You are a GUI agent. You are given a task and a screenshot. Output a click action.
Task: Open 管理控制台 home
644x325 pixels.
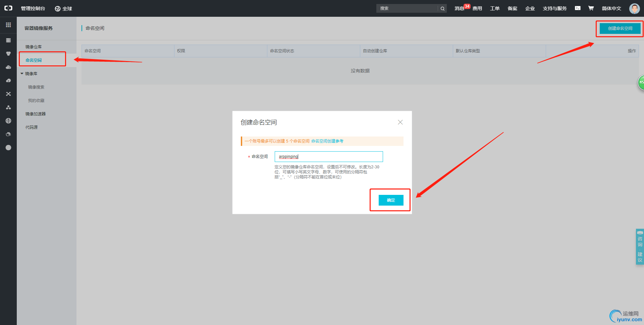[33, 8]
